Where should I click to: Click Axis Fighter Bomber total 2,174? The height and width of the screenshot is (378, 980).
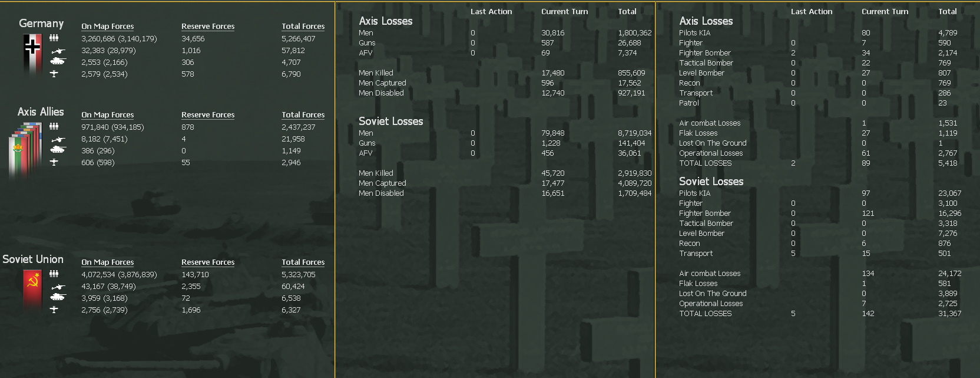coord(948,53)
